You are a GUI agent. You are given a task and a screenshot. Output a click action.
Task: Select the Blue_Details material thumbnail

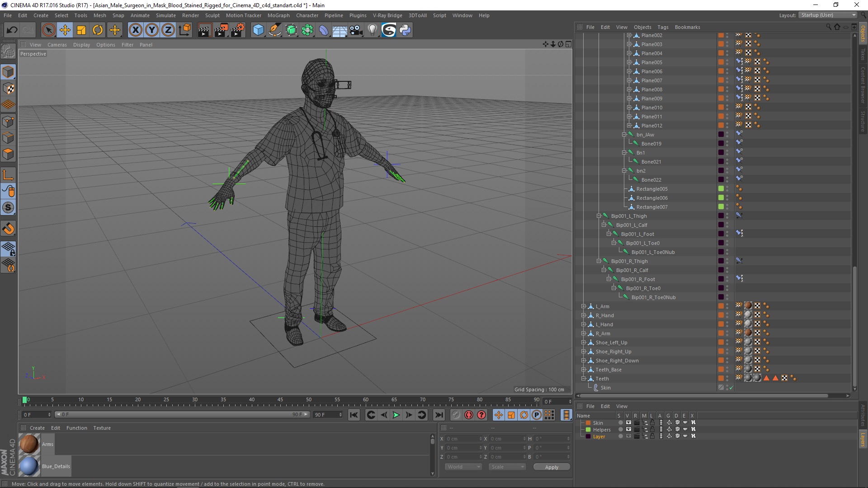(x=29, y=466)
